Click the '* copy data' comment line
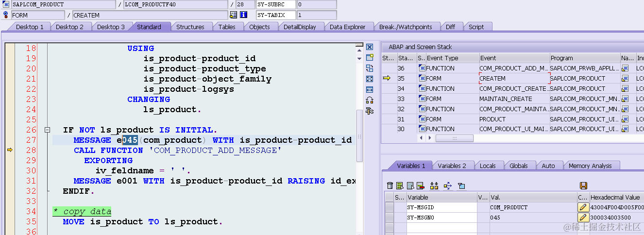The height and width of the screenshot is (235, 644). coord(82,212)
